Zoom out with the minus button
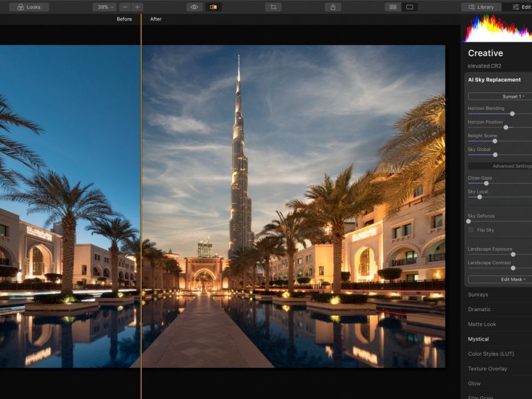 tap(125, 7)
